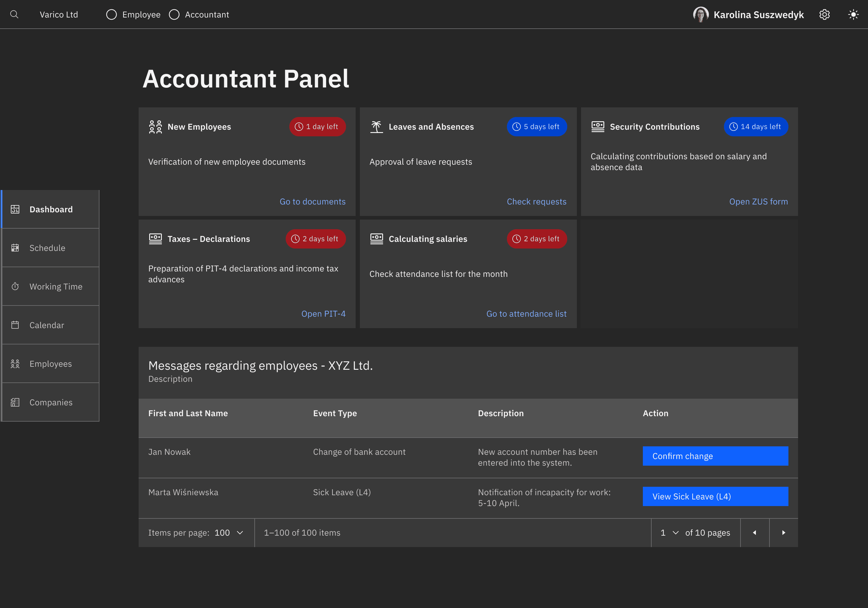Click the New Employees card icon
Screen dimensions: 868x608
click(x=155, y=127)
